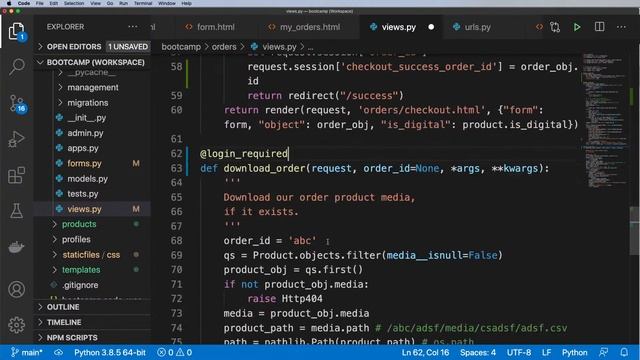
Task: Open the File menu
Action: point(40,3)
